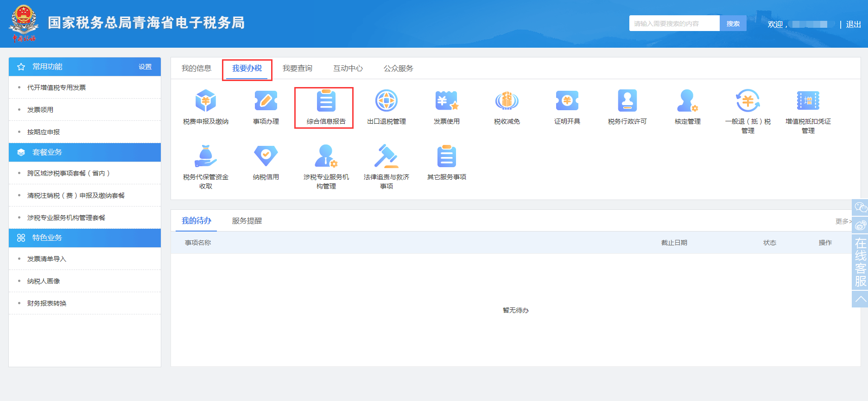Open 税收减免 icon

click(x=507, y=100)
